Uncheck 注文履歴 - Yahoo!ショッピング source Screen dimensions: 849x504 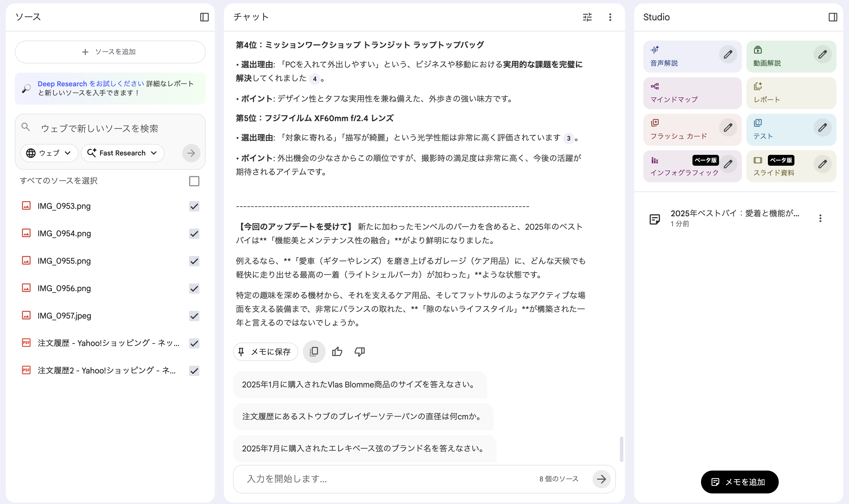[x=194, y=343]
